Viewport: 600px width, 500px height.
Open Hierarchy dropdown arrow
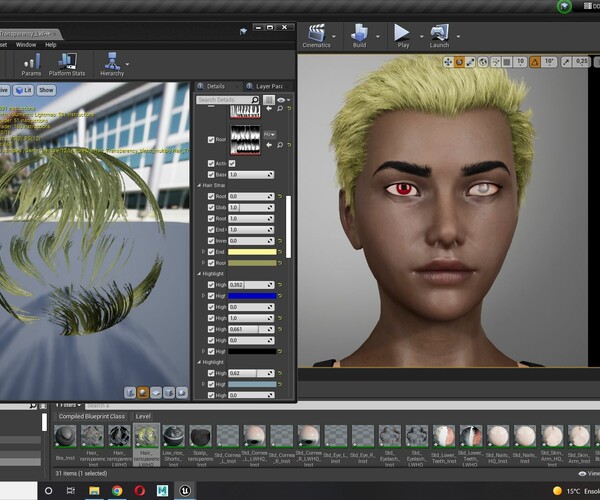(127, 64)
